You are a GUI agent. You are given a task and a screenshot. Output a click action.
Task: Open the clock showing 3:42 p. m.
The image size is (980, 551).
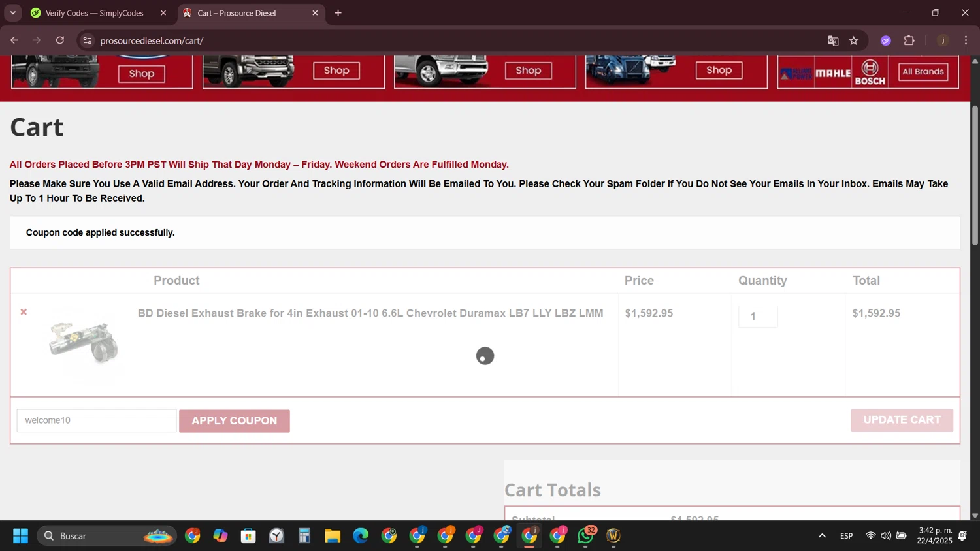tap(934, 536)
